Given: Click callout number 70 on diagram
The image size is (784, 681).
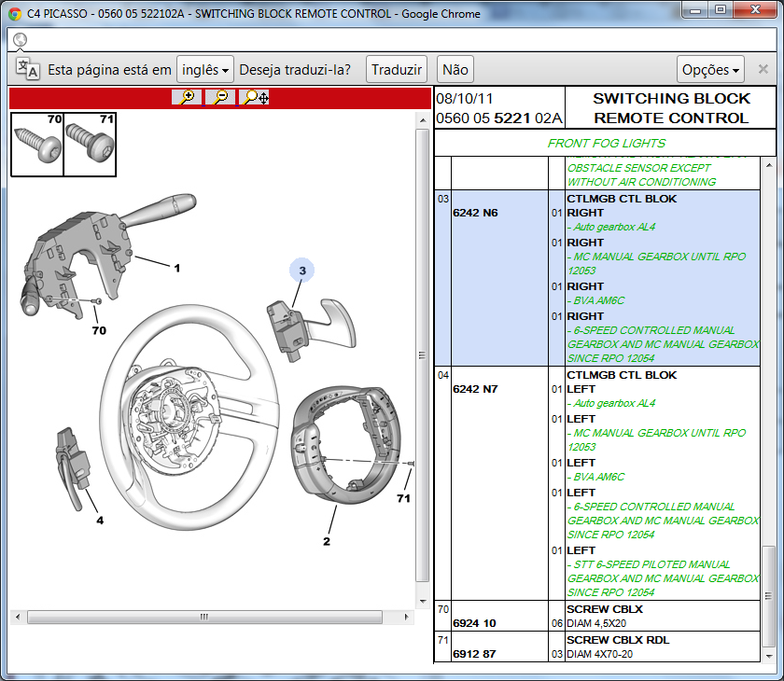Looking at the screenshot, I should pos(99,330).
